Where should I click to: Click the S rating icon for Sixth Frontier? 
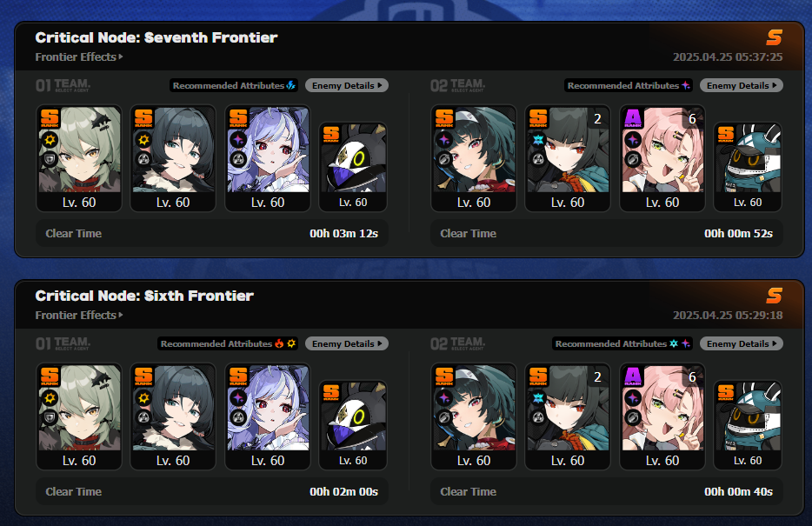(x=775, y=296)
